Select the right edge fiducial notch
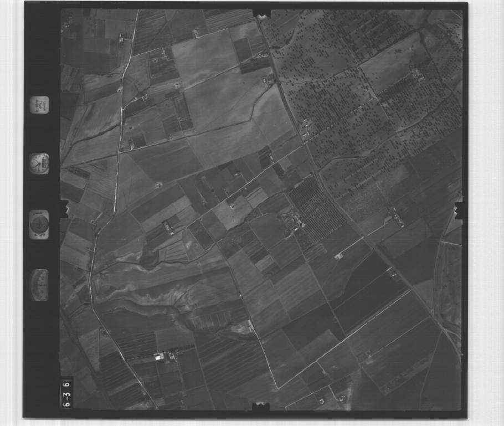Viewport: 504px width, 426px height. (459, 209)
